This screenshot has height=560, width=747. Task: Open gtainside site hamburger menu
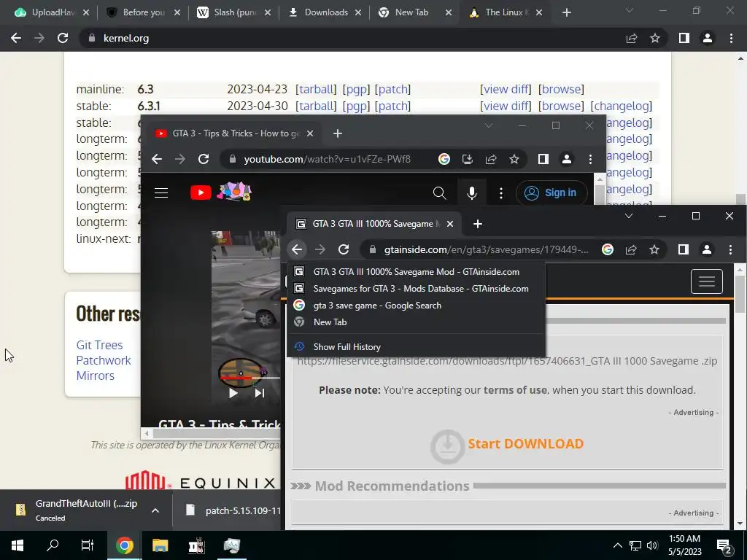coord(706,281)
